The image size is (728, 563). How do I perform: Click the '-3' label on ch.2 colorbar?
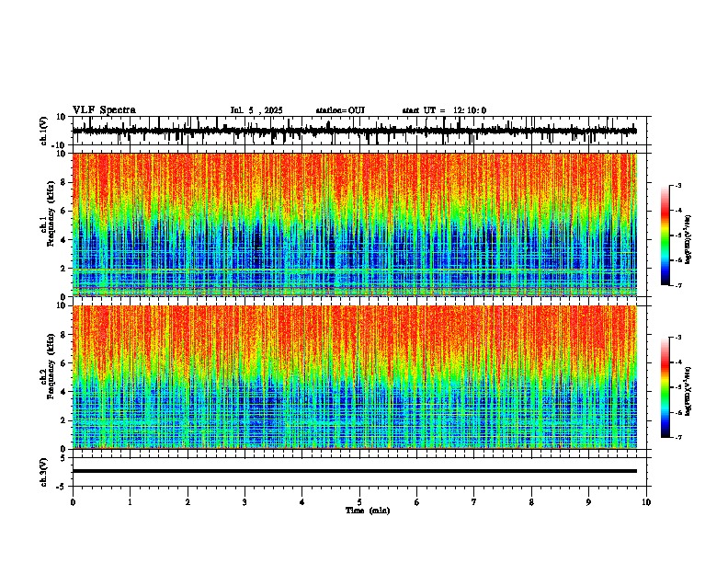pyautogui.click(x=678, y=338)
